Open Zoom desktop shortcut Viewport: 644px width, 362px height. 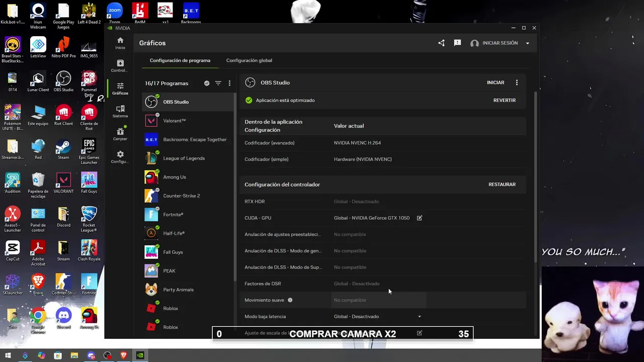pyautogui.click(x=115, y=14)
